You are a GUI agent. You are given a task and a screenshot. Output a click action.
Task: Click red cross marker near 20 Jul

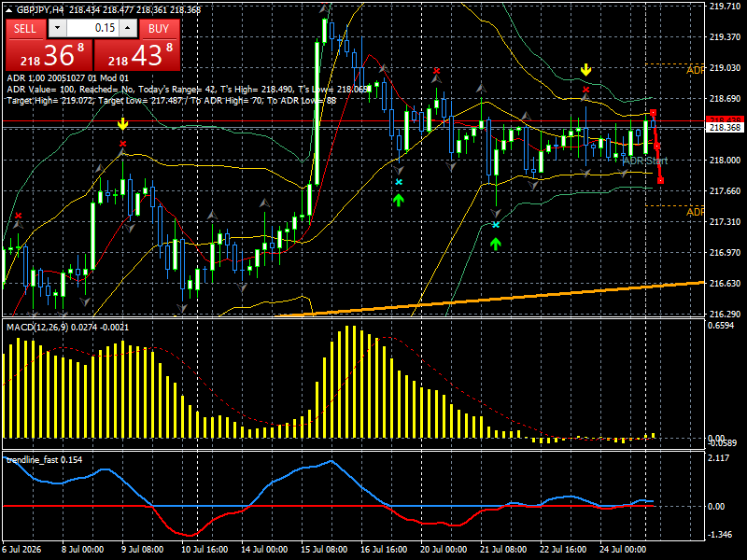point(436,72)
